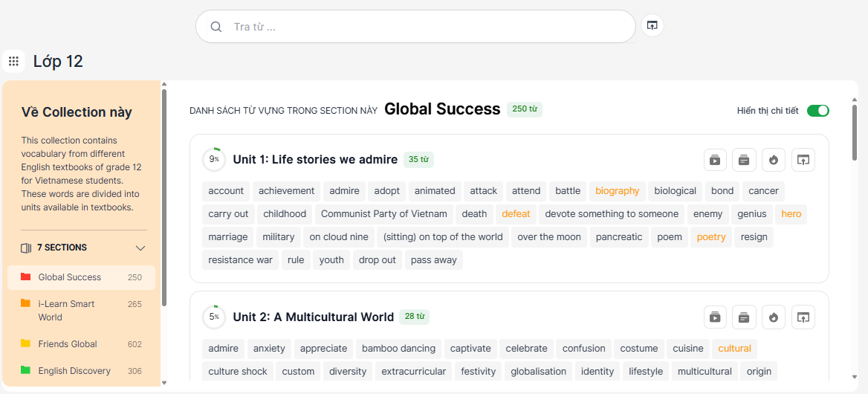This screenshot has width=868, height=394.
Task: Click the Unit 1 progress ring showing 9%
Action: [214, 160]
